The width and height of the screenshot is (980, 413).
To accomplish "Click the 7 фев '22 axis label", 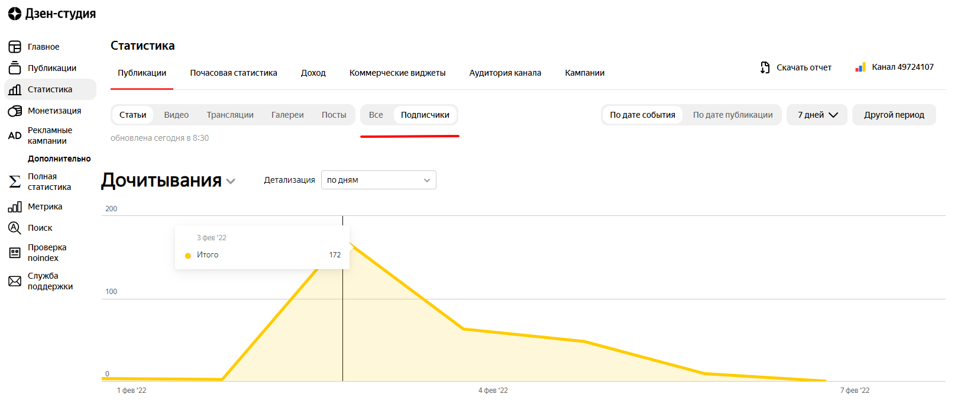I will [855, 391].
